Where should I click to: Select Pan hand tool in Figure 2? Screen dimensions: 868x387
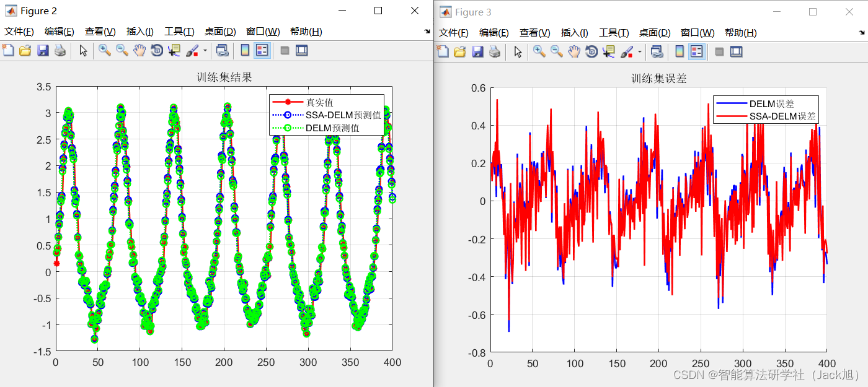coord(139,51)
